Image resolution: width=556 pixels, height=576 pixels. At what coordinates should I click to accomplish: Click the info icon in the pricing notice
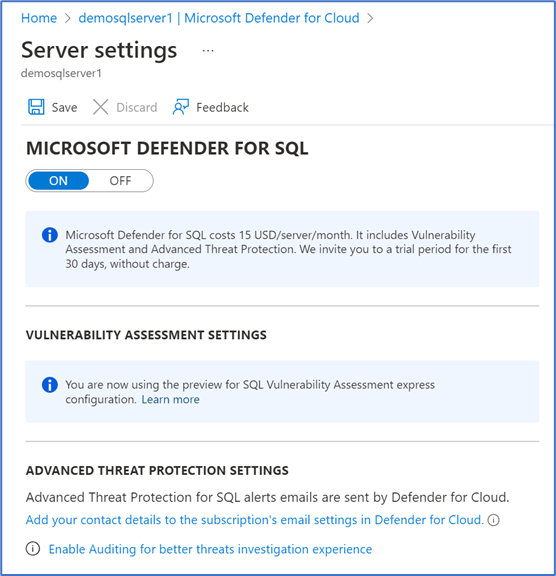[50, 235]
